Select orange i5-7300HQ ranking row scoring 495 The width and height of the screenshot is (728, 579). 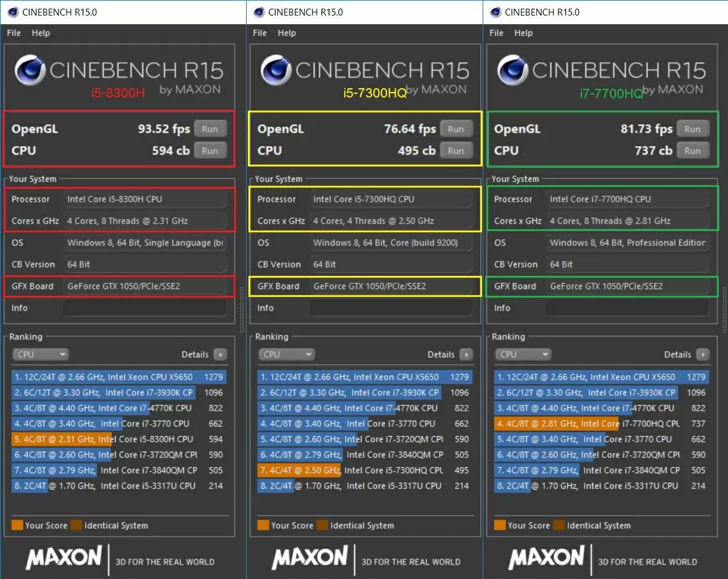pyautogui.click(x=365, y=470)
